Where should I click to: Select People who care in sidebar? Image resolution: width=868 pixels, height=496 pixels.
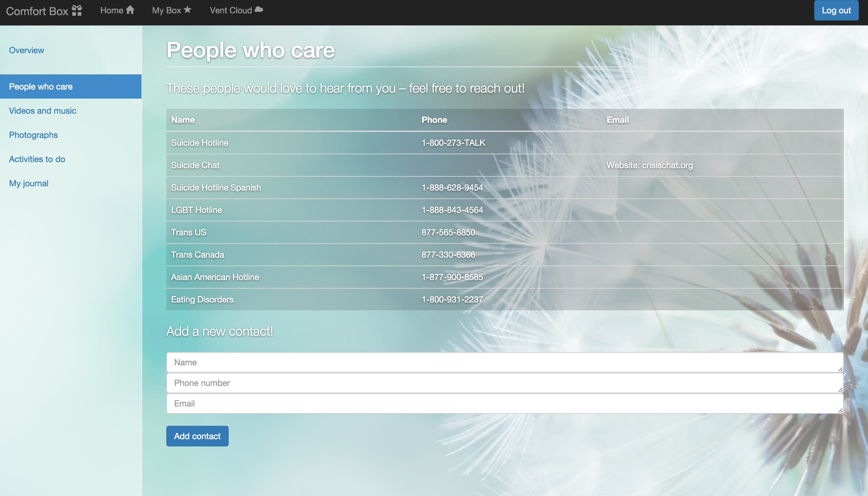coord(41,86)
